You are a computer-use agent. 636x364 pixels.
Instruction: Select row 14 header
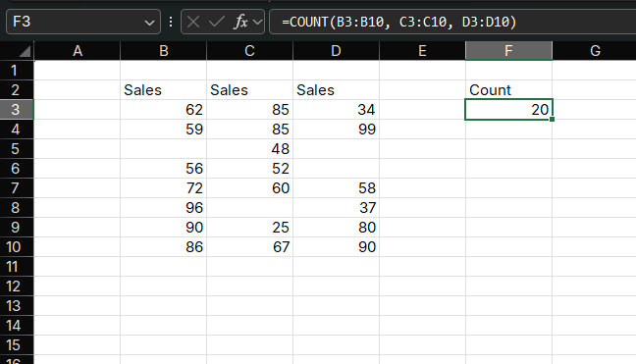click(x=17, y=326)
